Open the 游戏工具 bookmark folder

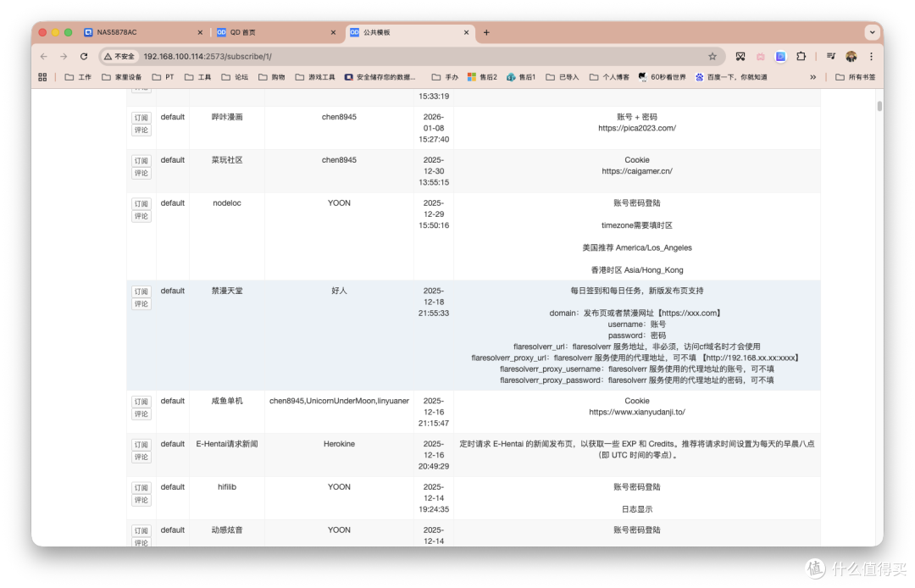point(315,77)
